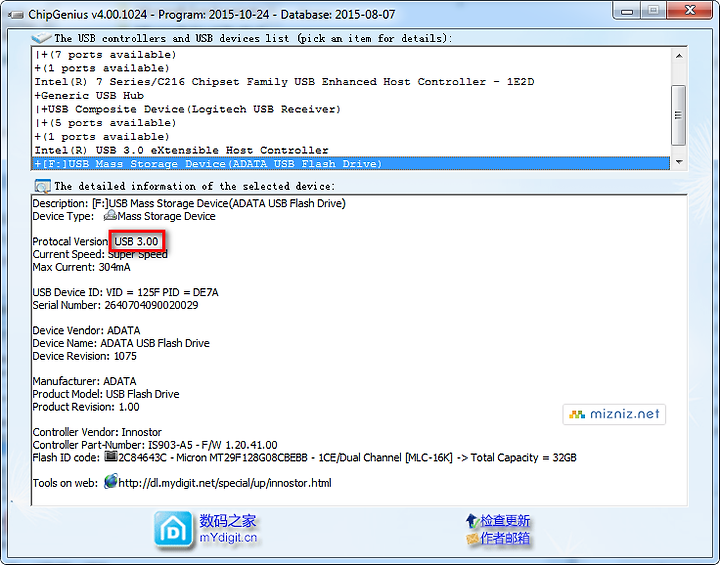Click 作者邮箱 author email link

[x=505, y=538]
